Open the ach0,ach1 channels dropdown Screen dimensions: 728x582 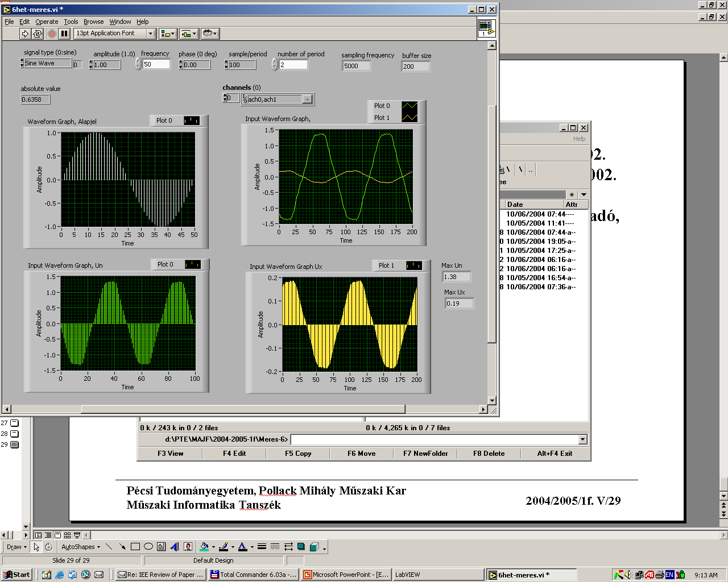pyautogui.click(x=307, y=99)
